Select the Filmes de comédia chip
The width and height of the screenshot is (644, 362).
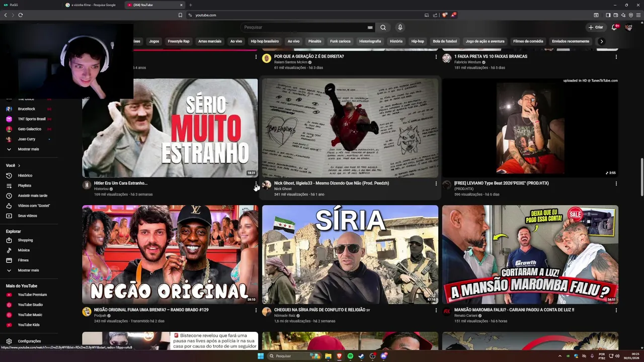click(x=528, y=41)
